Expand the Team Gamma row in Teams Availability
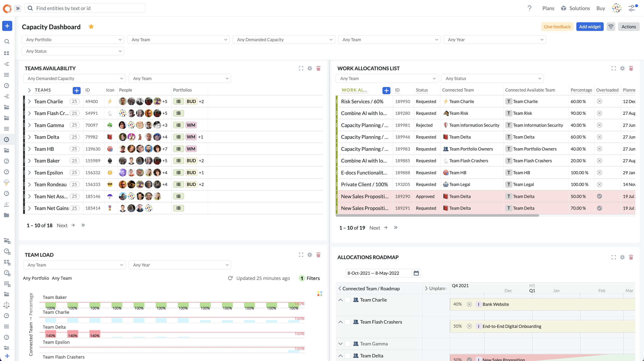644x361 pixels. (x=30, y=125)
